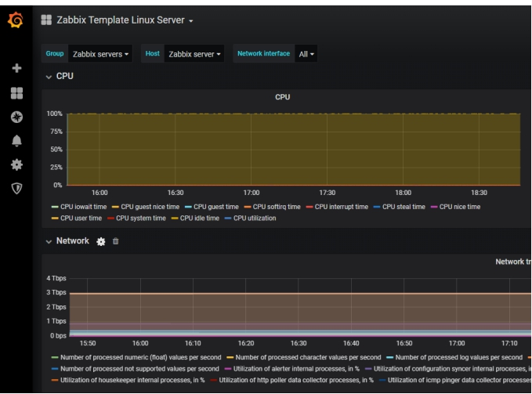This screenshot has height=394, width=532.
Task: Open the Server Admin shield icon
Action: (x=16, y=186)
